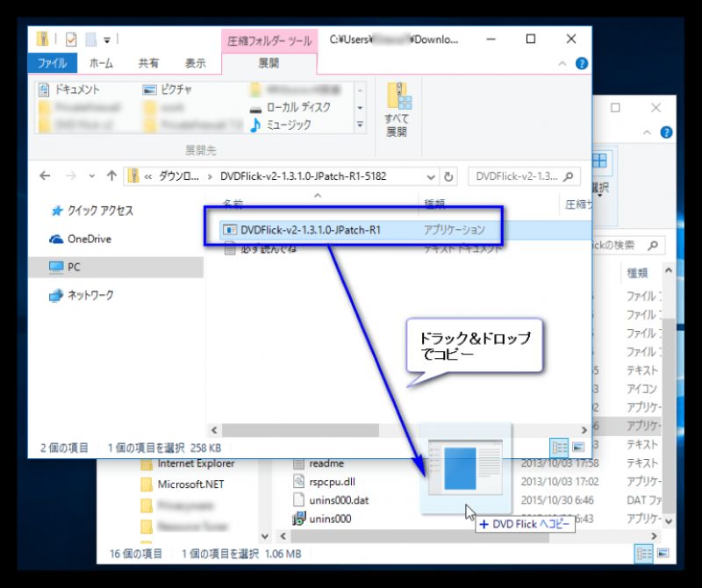The image size is (702, 588).
Task: Click the Help question mark icon
Action: point(581,62)
